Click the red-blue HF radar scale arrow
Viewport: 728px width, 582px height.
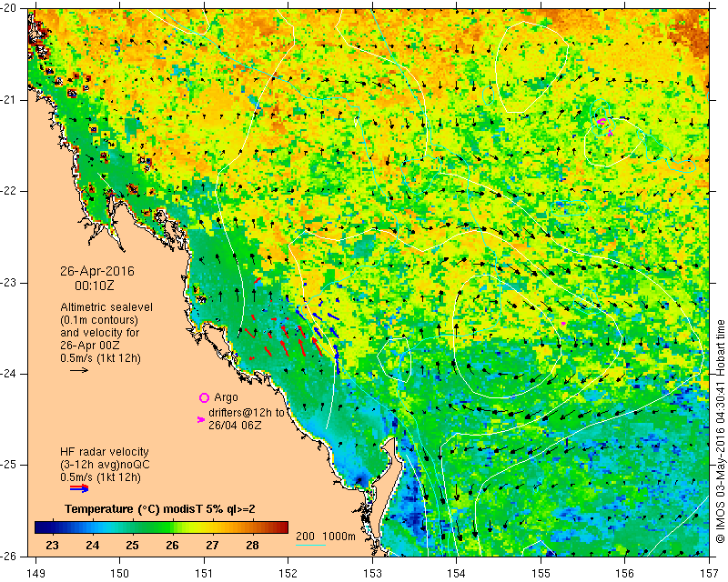79,488
